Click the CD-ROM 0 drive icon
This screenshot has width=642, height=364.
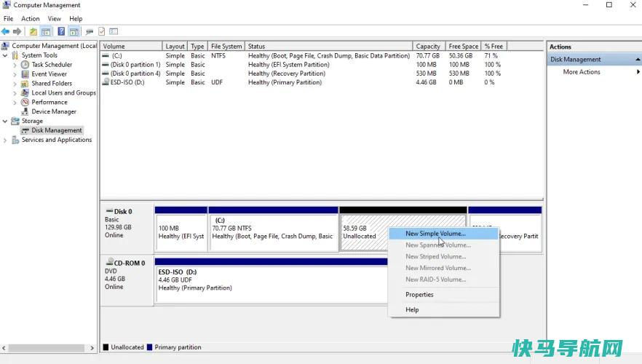point(109,262)
